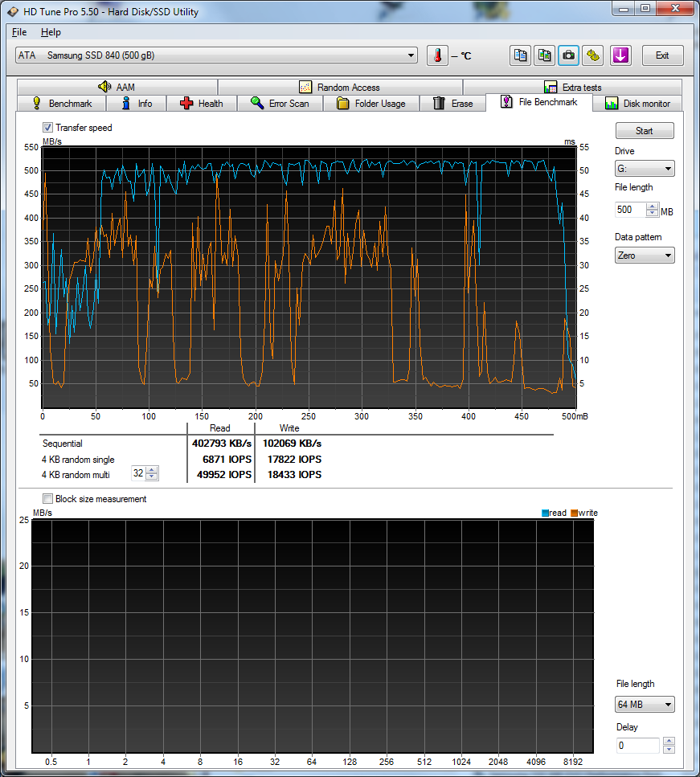Decrease the File length MB spinner
The width and height of the screenshot is (700, 777).
pyautogui.click(x=653, y=213)
